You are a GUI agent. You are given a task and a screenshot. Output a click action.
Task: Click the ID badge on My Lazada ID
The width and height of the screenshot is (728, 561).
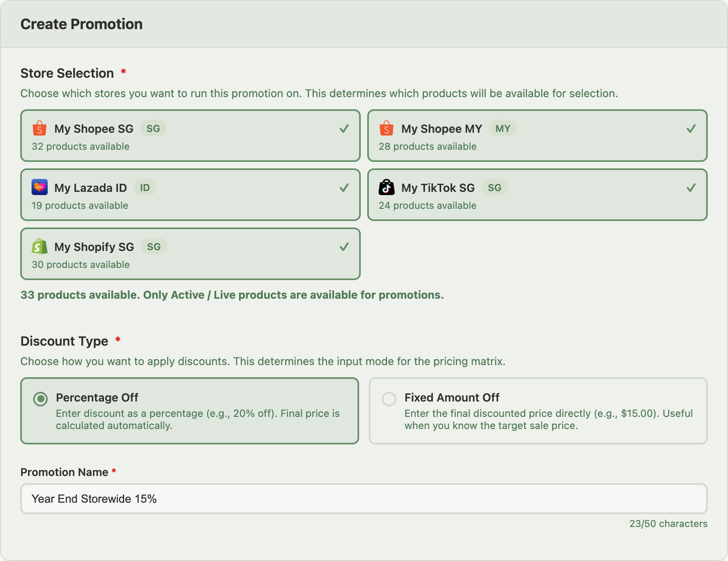click(145, 187)
